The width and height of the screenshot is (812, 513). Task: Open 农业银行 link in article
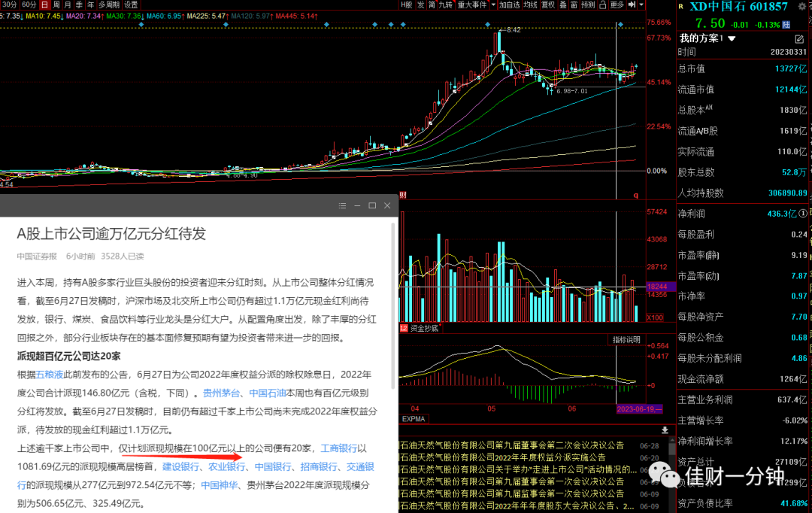click(x=226, y=467)
